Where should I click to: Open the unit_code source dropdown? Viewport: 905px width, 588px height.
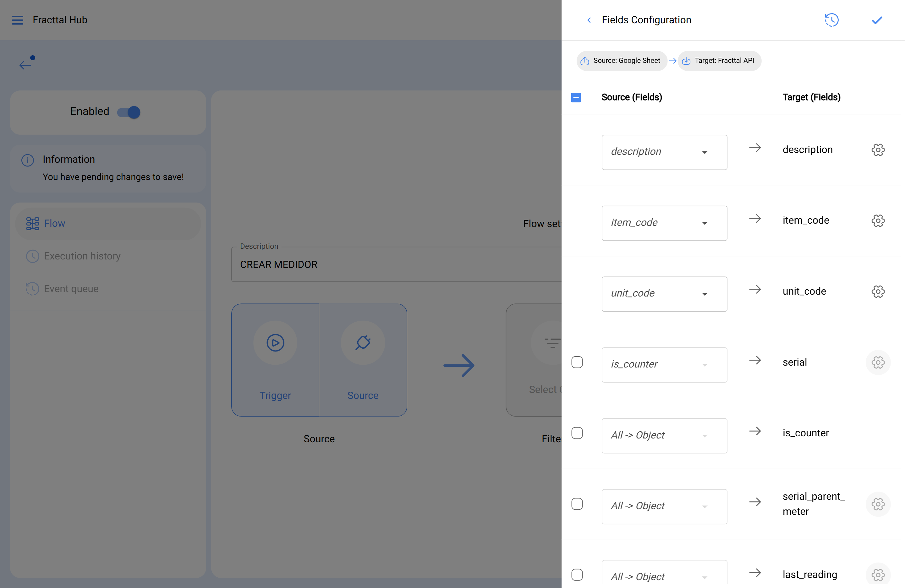click(x=664, y=294)
